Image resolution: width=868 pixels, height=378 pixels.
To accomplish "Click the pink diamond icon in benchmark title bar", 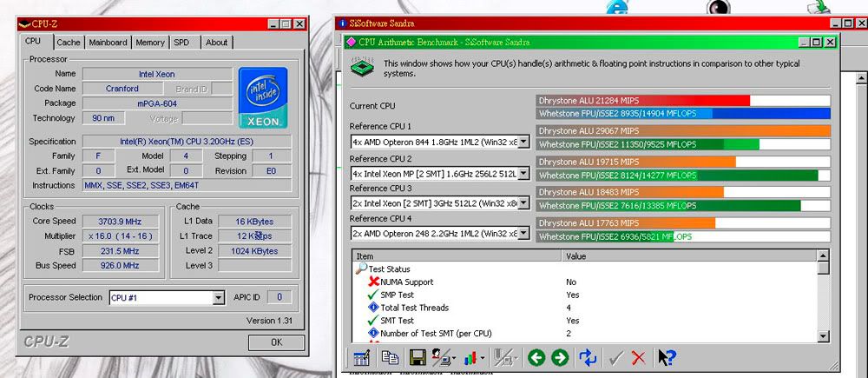I will click(351, 42).
